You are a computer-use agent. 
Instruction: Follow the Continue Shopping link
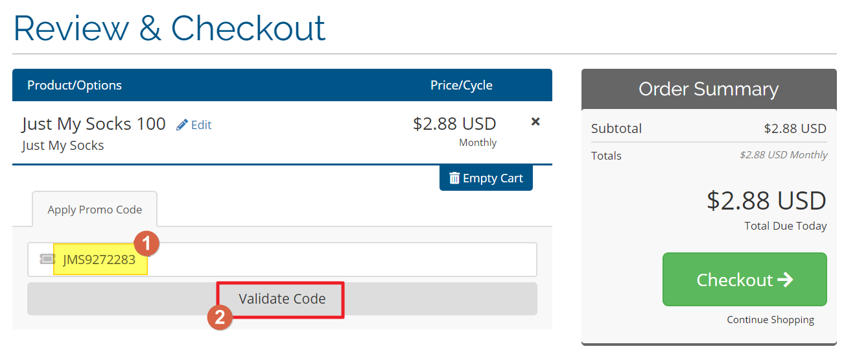(770, 319)
